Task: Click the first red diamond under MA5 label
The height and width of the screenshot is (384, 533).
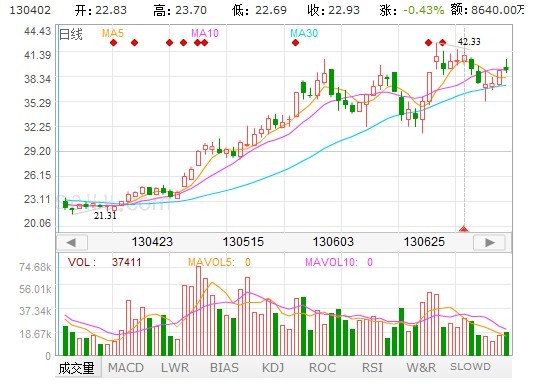Action: 114,43
